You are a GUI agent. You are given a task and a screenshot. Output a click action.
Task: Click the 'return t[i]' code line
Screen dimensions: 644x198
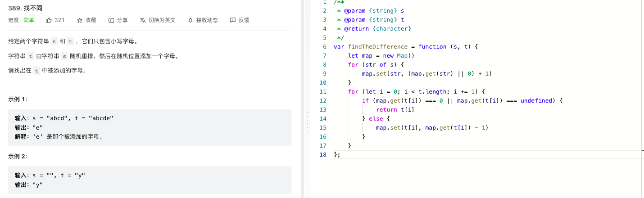tap(395, 110)
